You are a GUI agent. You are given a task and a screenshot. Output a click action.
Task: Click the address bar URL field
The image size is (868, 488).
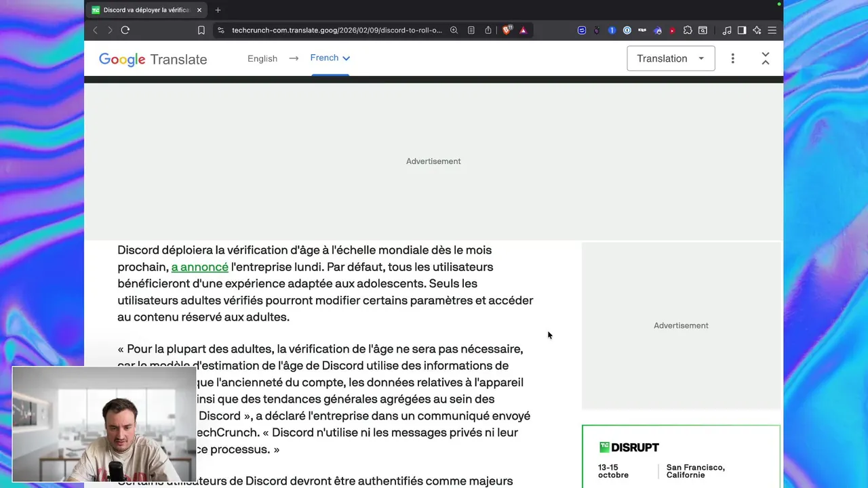pos(336,30)
